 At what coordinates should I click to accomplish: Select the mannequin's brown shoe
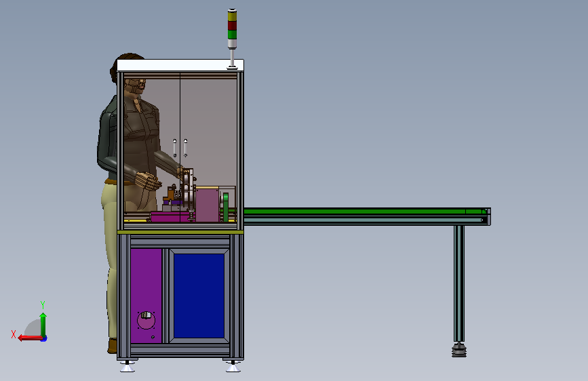112,346
